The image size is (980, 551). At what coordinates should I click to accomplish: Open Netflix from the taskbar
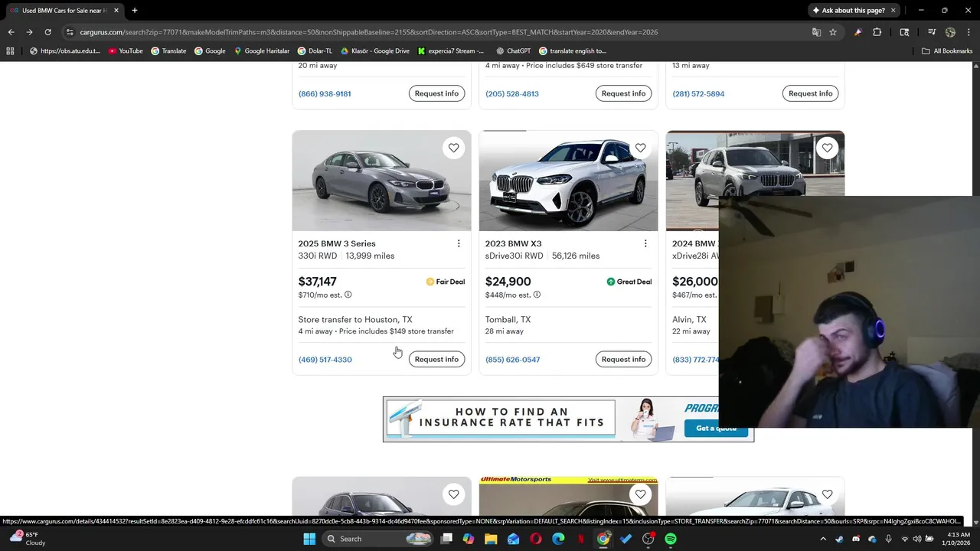point(581,539)
